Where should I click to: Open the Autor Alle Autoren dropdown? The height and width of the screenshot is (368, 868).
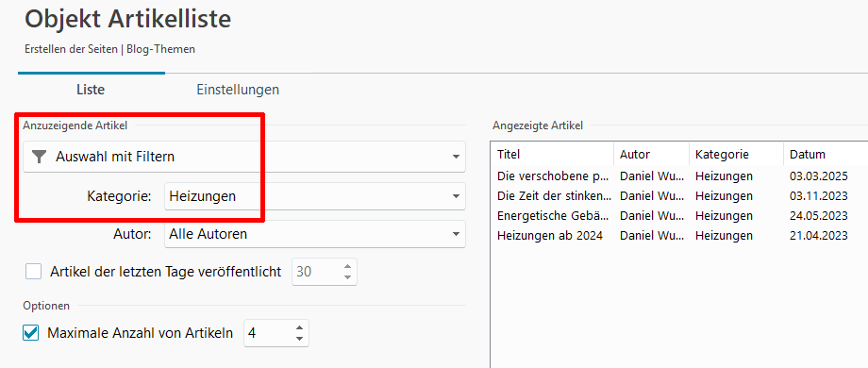click(315, 234)
